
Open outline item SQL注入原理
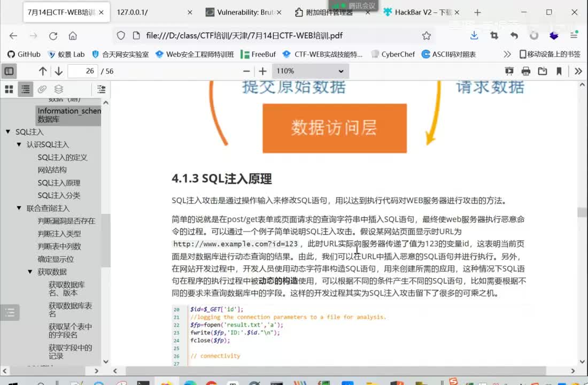[59, 183]
